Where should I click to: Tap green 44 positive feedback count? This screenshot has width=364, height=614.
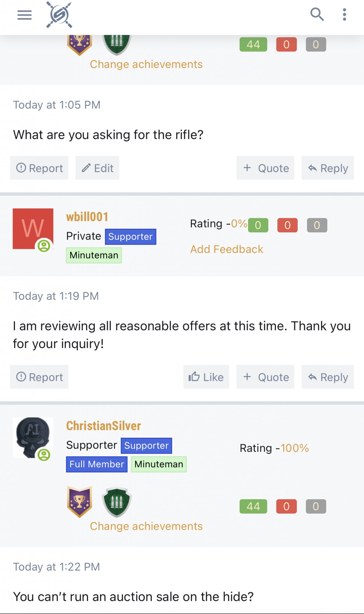point(253,506)
